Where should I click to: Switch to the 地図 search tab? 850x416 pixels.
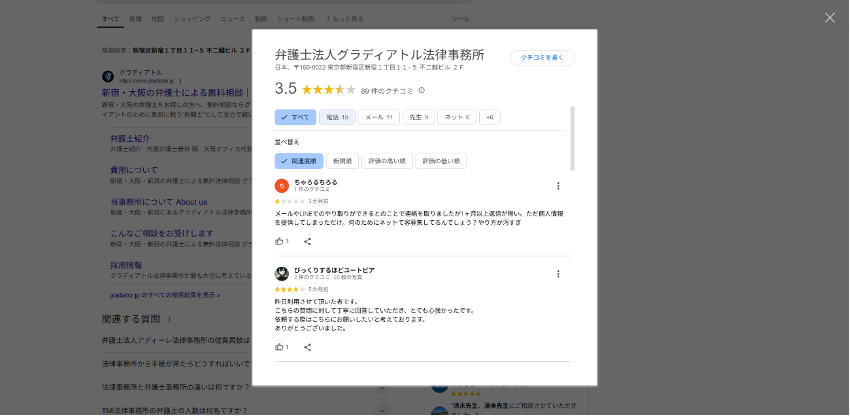[157, 19]
